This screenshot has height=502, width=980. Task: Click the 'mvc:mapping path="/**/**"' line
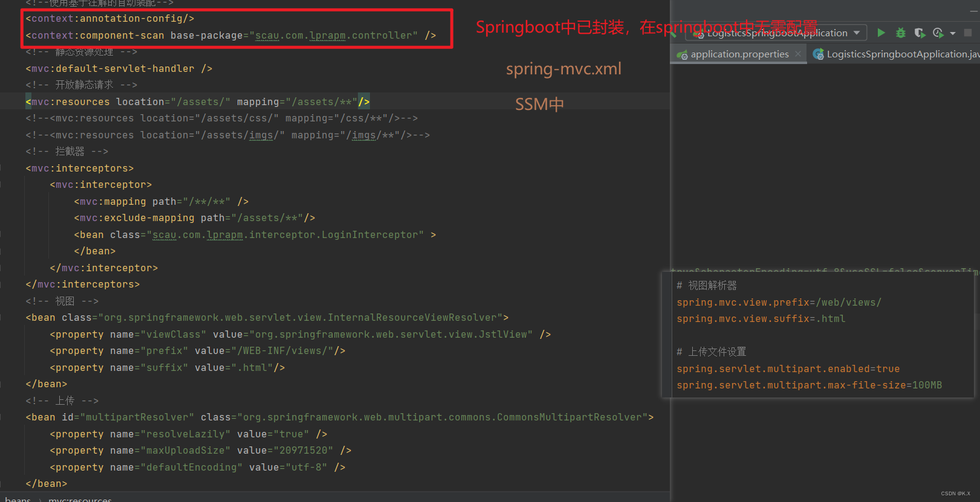tap(161, 202)
